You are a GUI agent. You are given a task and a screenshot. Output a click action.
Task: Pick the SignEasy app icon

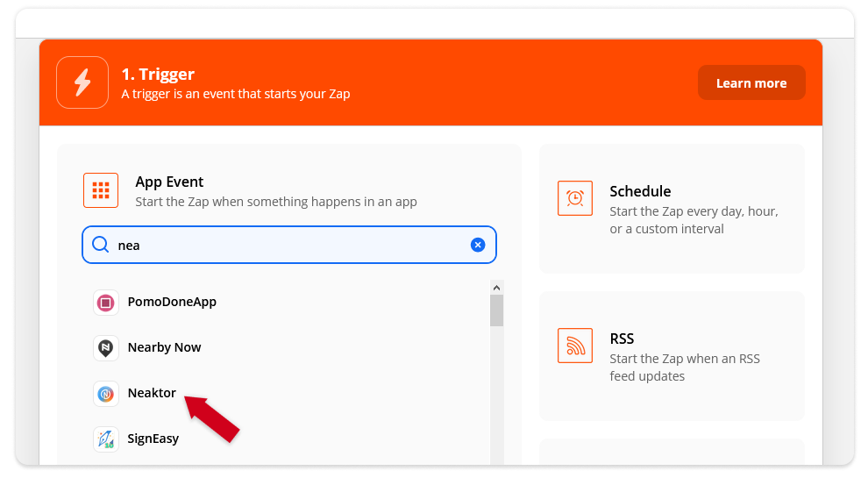click(106, 439)
